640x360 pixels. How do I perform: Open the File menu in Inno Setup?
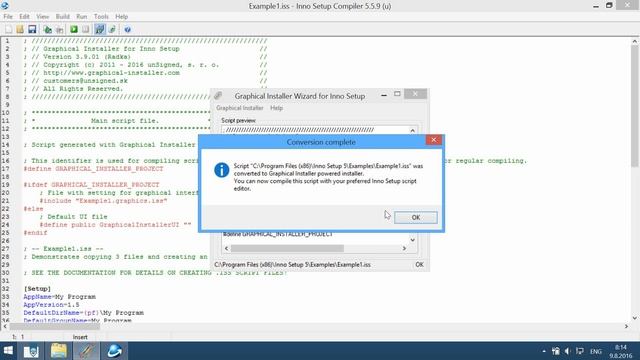click(8, 17)
